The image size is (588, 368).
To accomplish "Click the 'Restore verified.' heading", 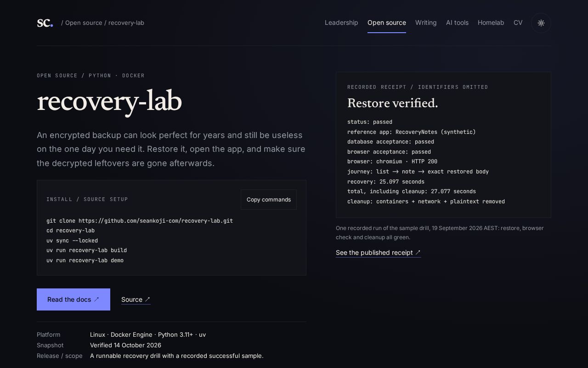I will [x=393, y=103].
